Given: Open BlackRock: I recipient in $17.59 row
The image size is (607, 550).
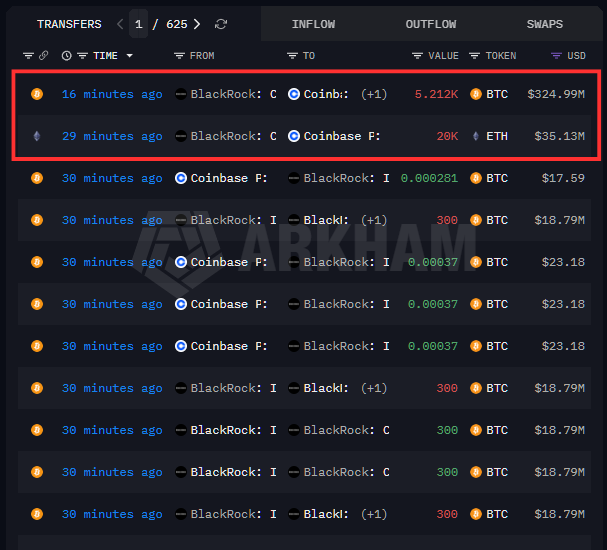Looking at the screenshot, I should click(x=346, y=178).
